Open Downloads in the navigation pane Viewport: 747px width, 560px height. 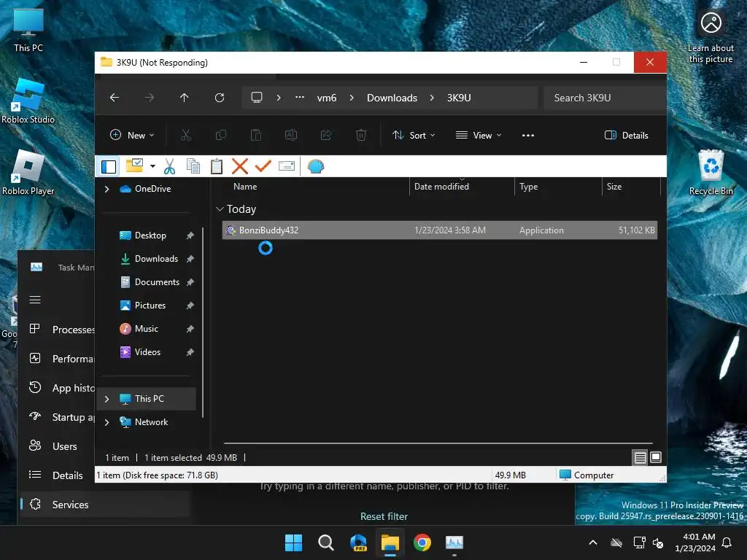point(156,259)
